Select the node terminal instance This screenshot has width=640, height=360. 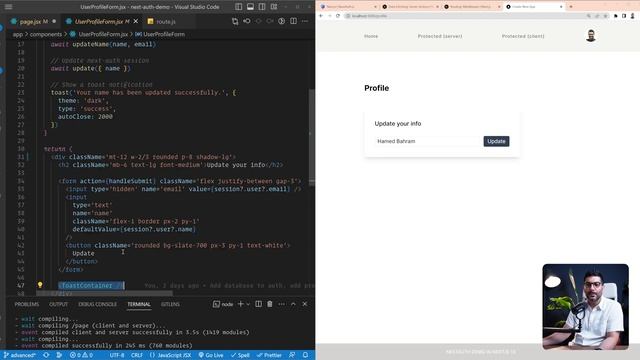pyautogui.click(x=223, y=304)
